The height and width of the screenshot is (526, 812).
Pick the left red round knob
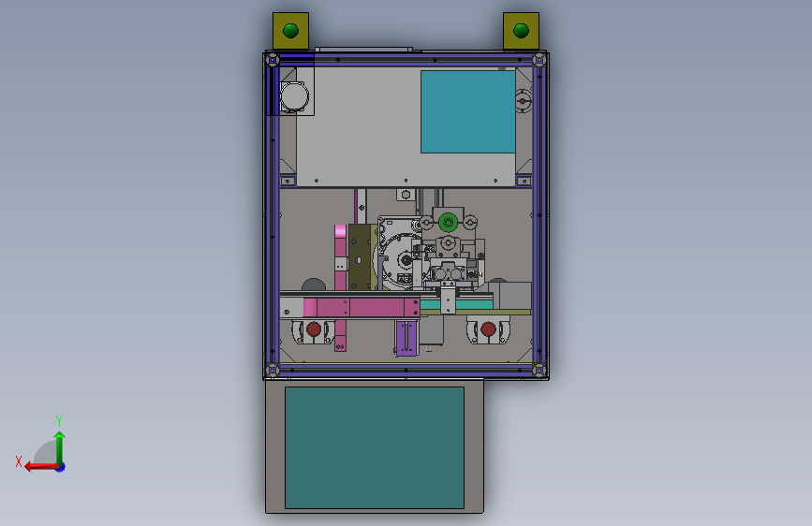(x=314, y=329)
